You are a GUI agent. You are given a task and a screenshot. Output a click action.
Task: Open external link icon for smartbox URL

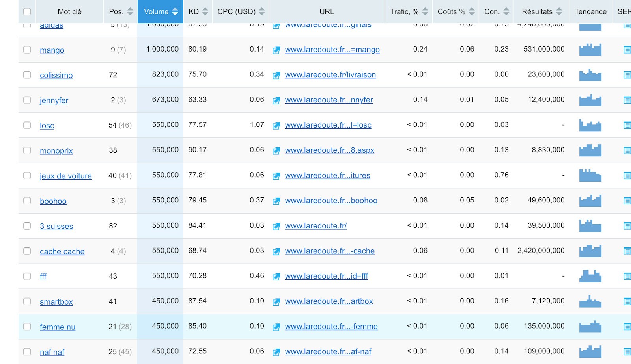click(x=276, y=302)
